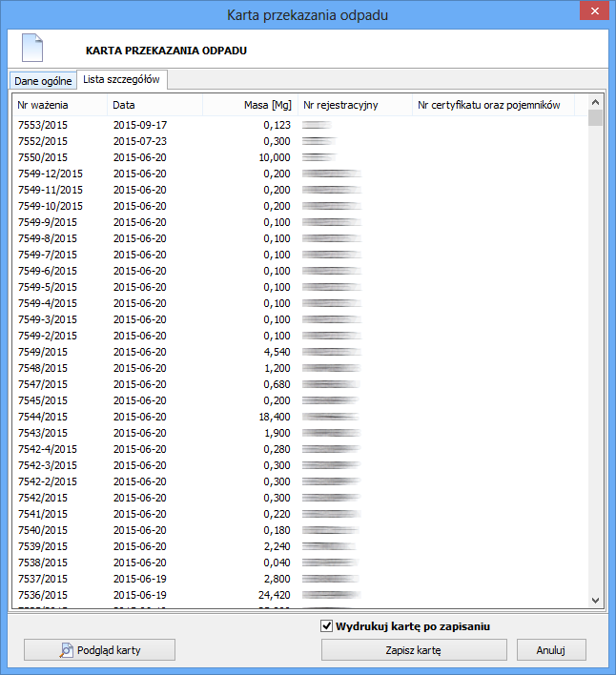Image resolution: width=616 pixels, height=675 pixels.
Task: Sort list by the Data column header
Action: tap(153, 105)
